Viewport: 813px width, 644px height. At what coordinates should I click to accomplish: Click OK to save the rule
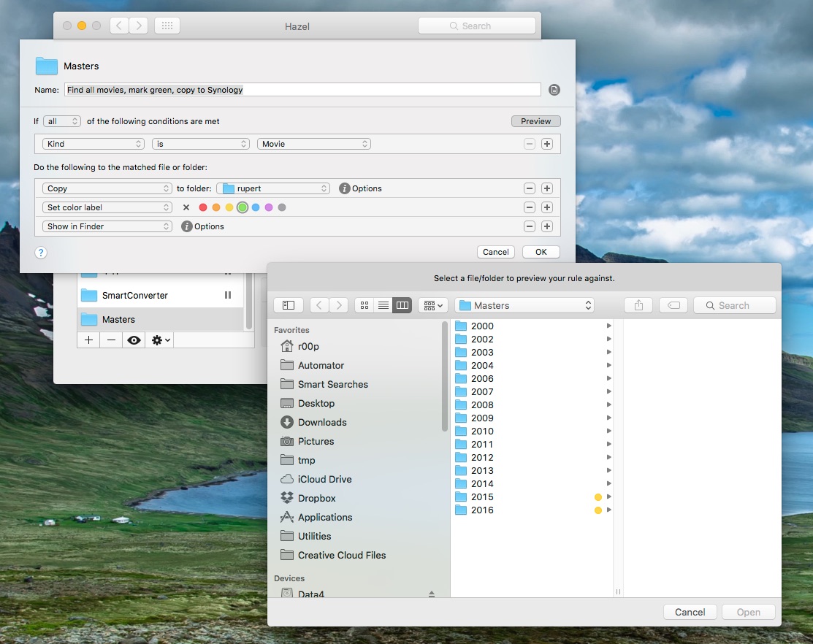point(541,252)
